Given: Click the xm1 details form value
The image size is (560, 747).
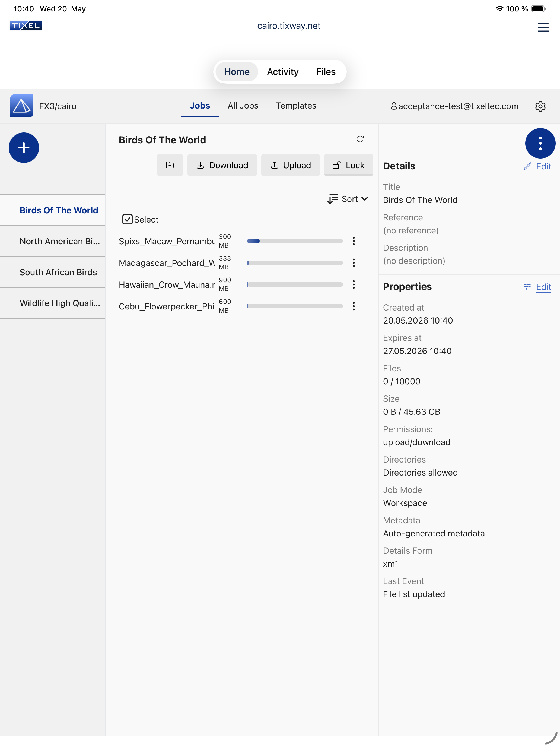Looking at the screenshot, I should tap(390, 564).
